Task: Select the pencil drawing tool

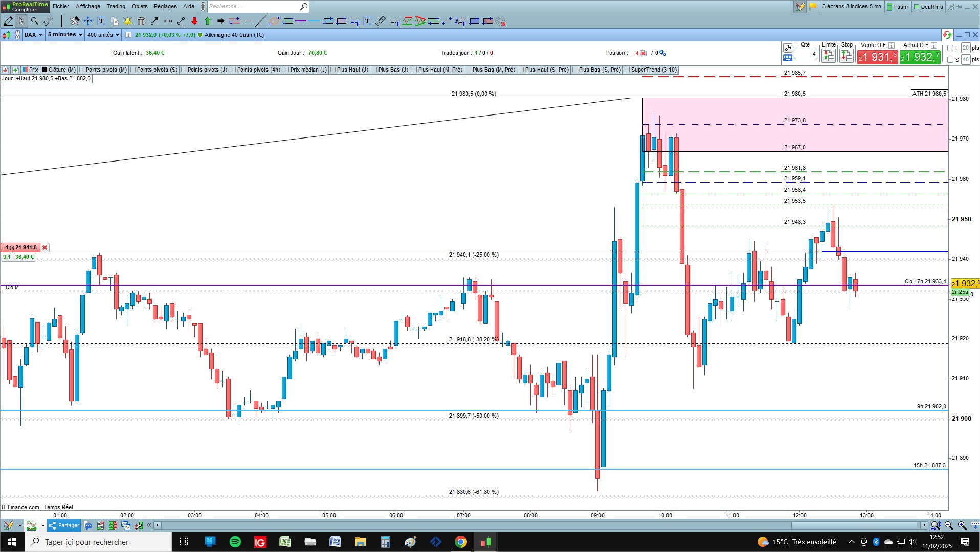Action: 8,21
